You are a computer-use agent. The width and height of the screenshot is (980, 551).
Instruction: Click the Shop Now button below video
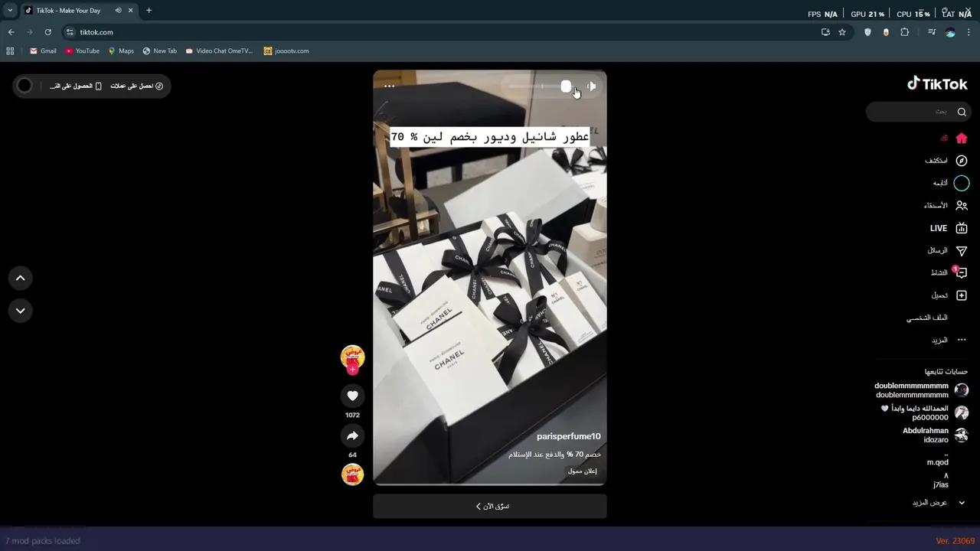tap(490, 506)
